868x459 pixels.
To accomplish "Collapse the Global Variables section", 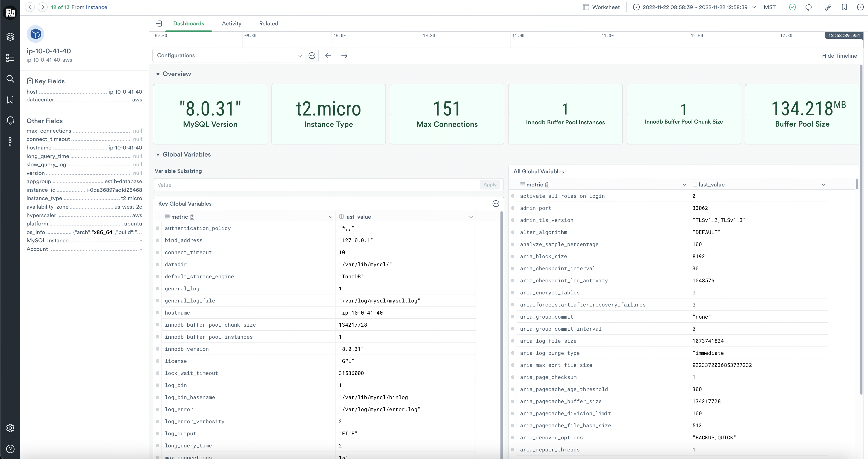I will pos(158,155).
